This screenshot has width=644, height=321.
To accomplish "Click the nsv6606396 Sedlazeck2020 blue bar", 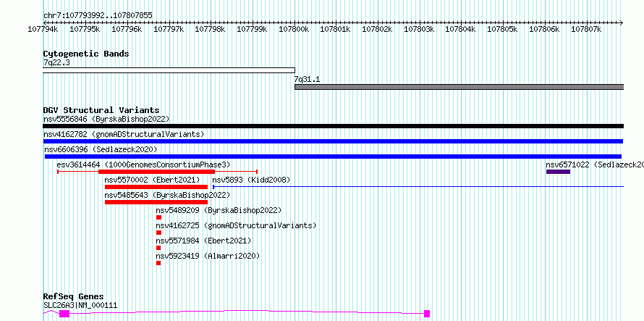I will click(x=333, y=157).
